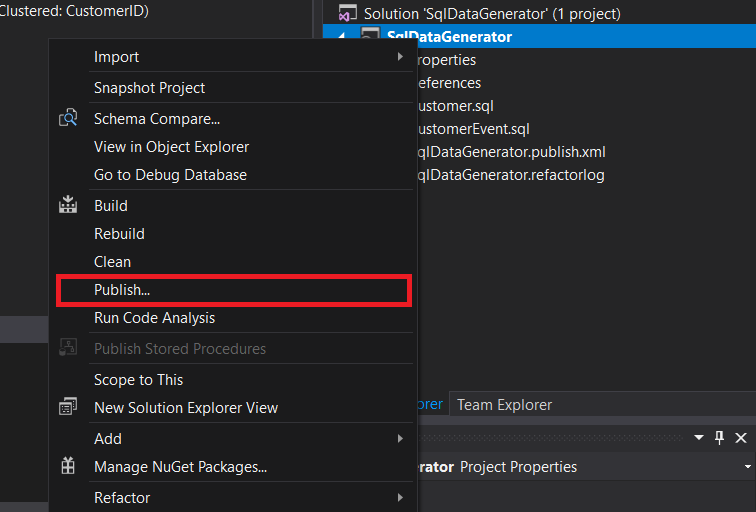Click the Publish Stored Procedures icon
Screen dimensions: 756x512
[x=68, y=347]
